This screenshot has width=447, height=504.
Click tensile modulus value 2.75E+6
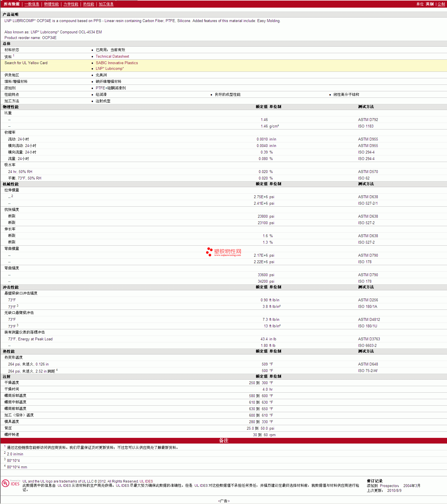pos(260,197)
